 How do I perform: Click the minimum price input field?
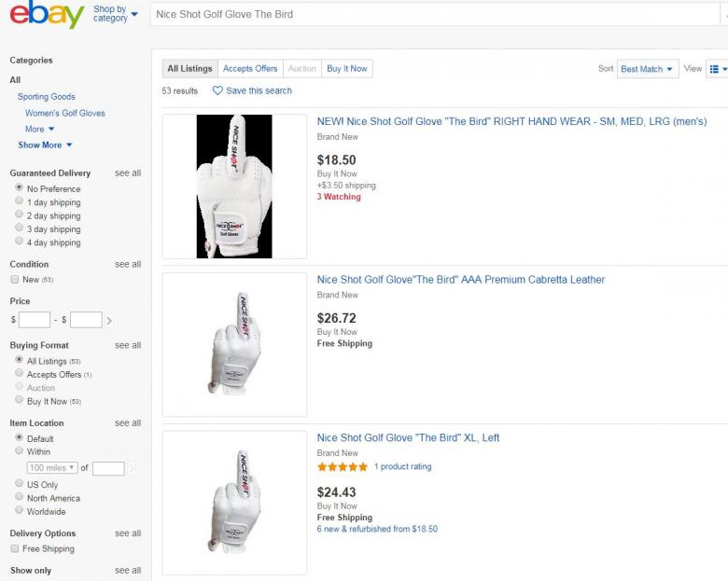[35, 320]
